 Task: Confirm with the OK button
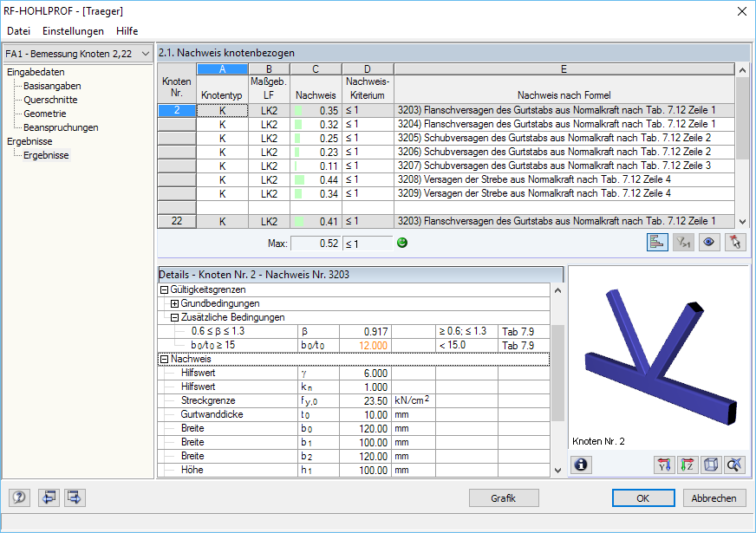tap(643, 497)
